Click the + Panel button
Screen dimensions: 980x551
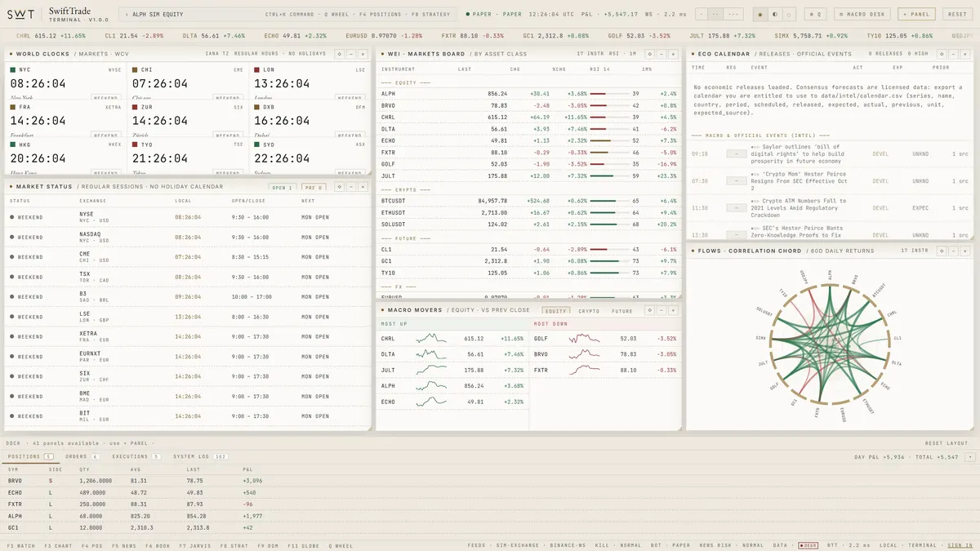click(x=916, y=14)
